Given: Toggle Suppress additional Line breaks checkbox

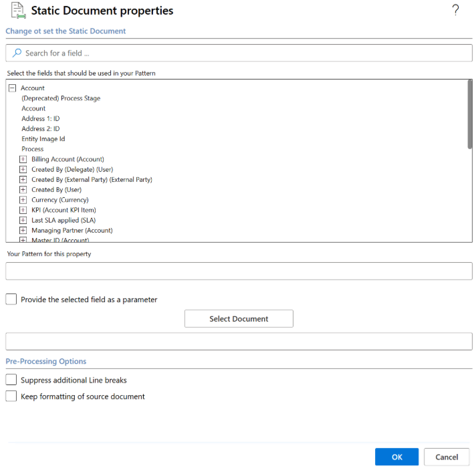Looking at the screenshot, I should pos(11,380).
